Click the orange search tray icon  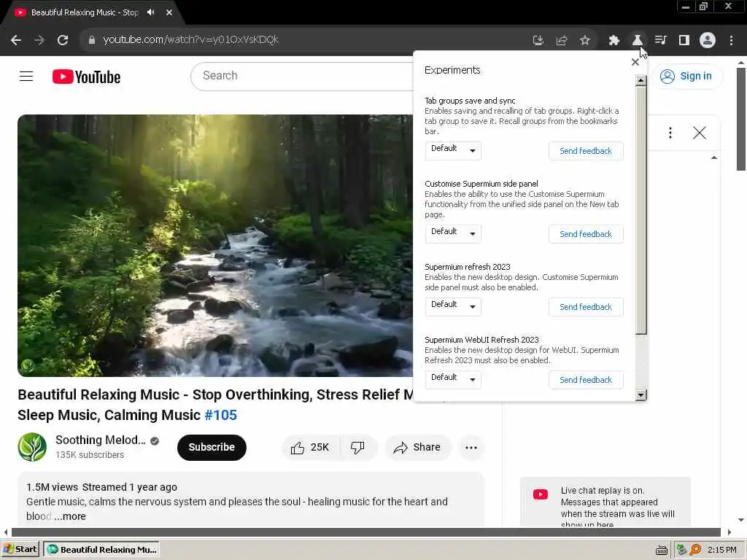point(695,550)
